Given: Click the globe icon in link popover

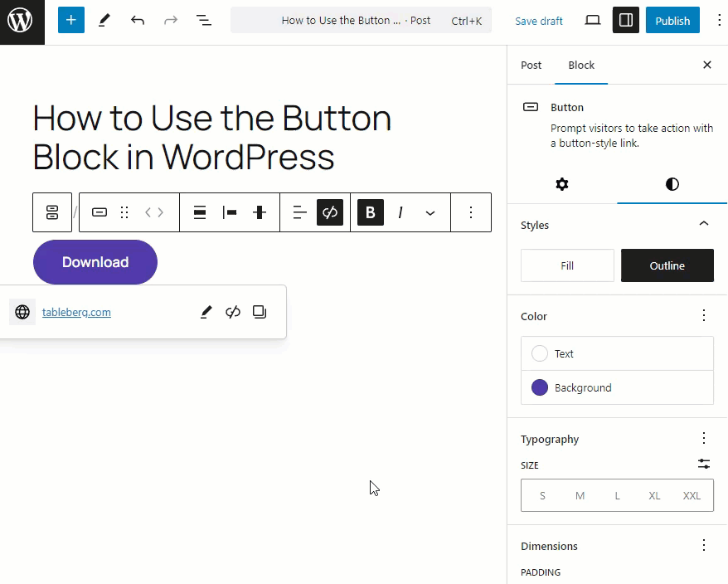Looking at the screenshot, I should (x=22, y=312).
